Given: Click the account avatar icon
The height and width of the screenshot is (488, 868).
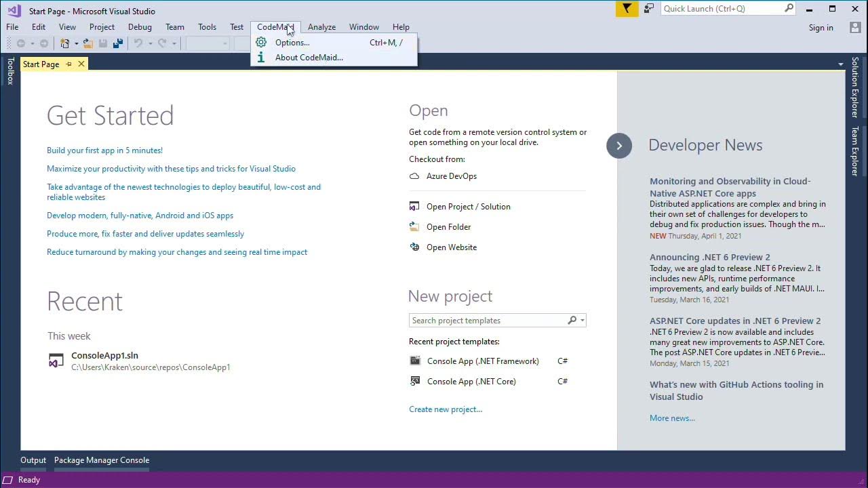Looking at the screenshot, I should coord(855,27).
